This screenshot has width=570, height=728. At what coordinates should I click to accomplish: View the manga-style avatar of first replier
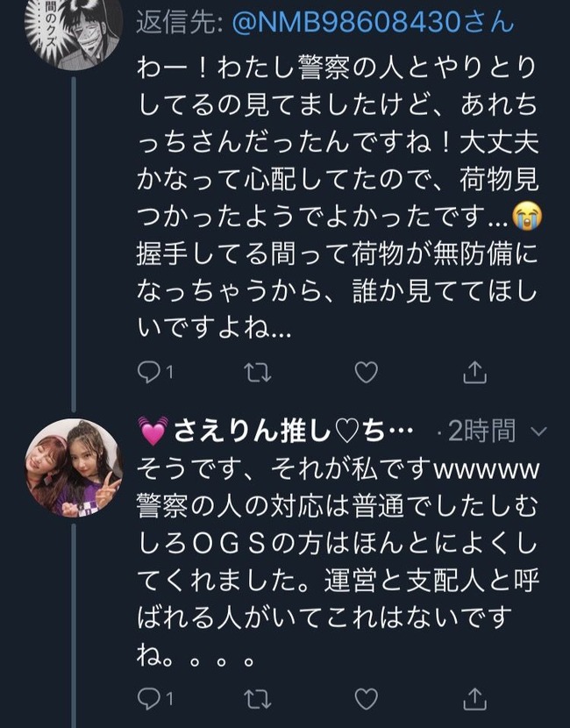(74, 30)
